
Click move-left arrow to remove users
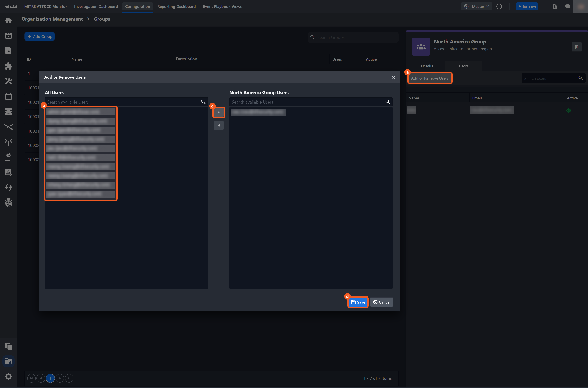coord(219,125)
